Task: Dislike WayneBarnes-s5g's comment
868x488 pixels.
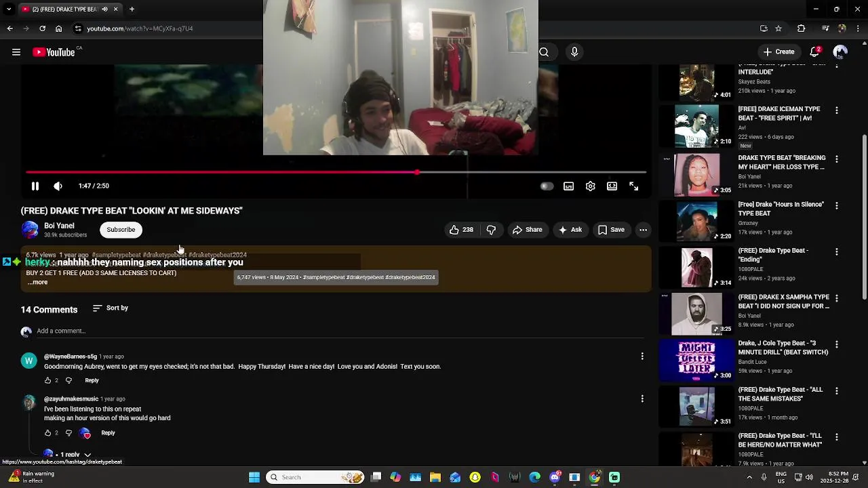Action: pyautogui.click(x=68, y=380)
